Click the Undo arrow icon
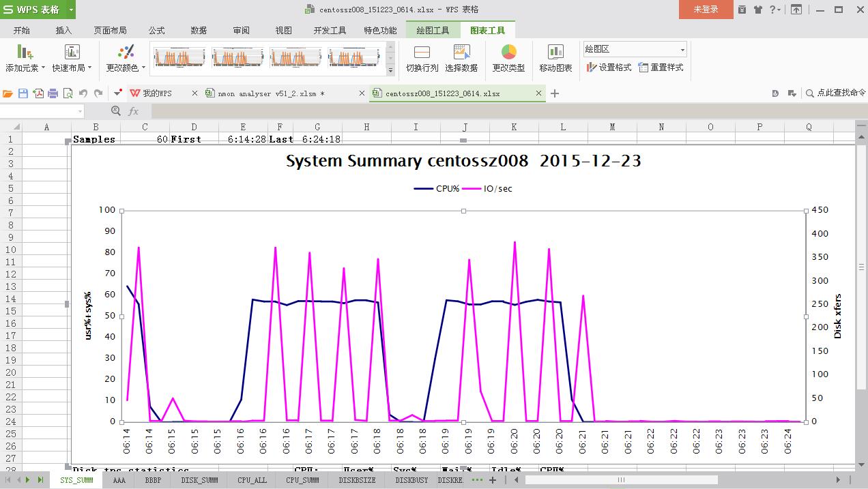This screenshot has height=489, width=868. (x=83, y=93)
